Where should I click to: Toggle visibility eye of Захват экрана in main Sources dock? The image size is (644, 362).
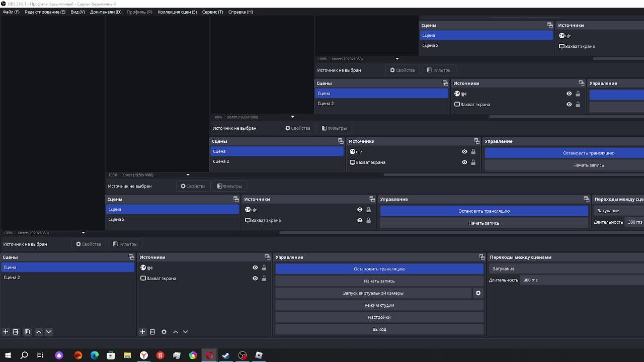click(255, 278)
